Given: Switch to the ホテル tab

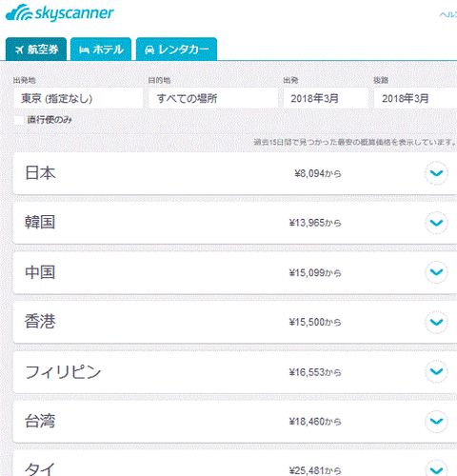Looking at the screenshot, I should coord(101,50).
